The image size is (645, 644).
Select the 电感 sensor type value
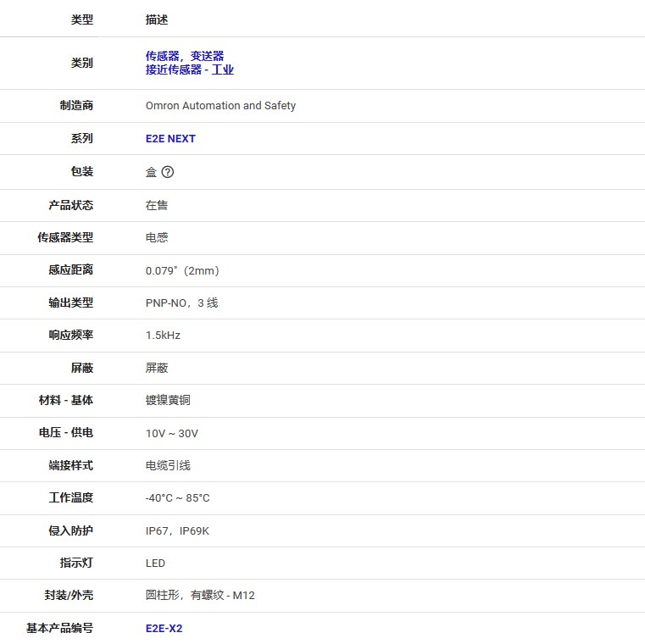click(157, 237)
